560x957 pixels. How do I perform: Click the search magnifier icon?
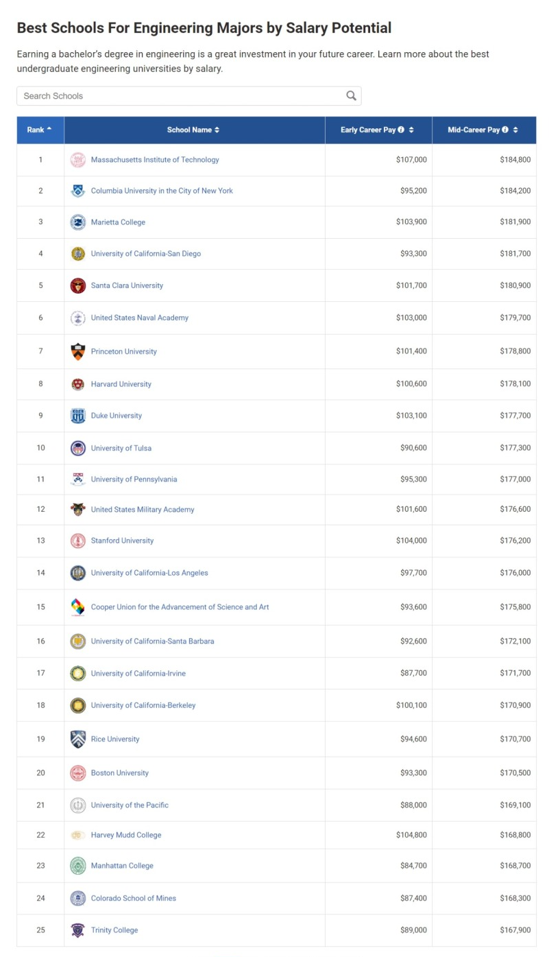pyautogui.click(x=351, y=96)
